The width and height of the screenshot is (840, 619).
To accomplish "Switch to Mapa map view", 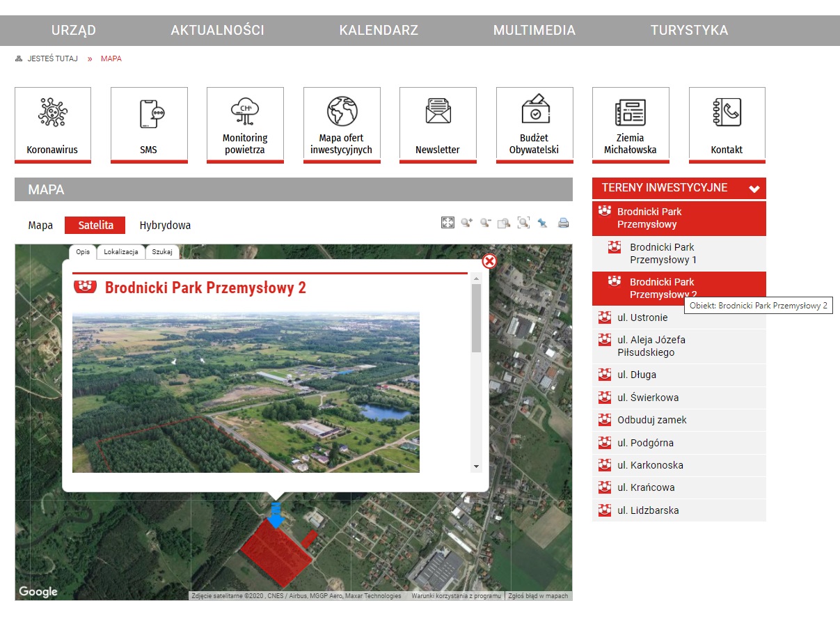I will pos(40,226).
